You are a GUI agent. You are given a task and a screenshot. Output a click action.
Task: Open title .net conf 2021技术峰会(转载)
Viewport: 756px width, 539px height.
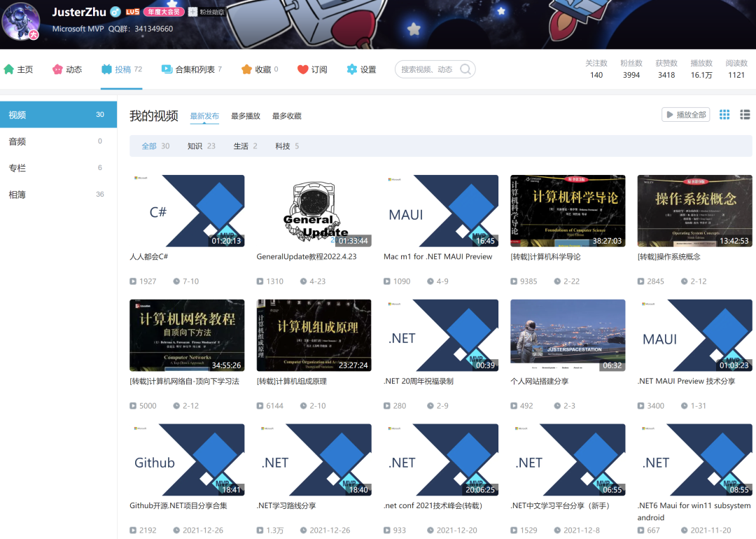[x=433, y=505]
